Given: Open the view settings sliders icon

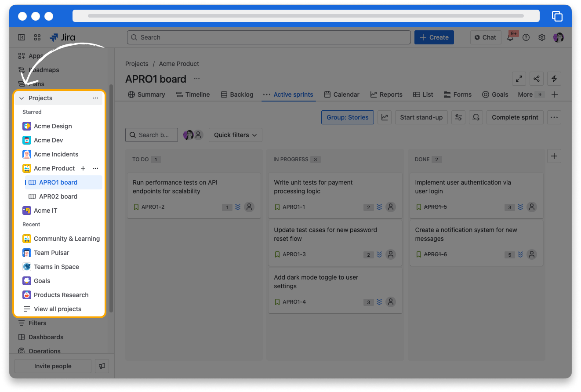Looking at the screenshot, I should click(458, 117).
